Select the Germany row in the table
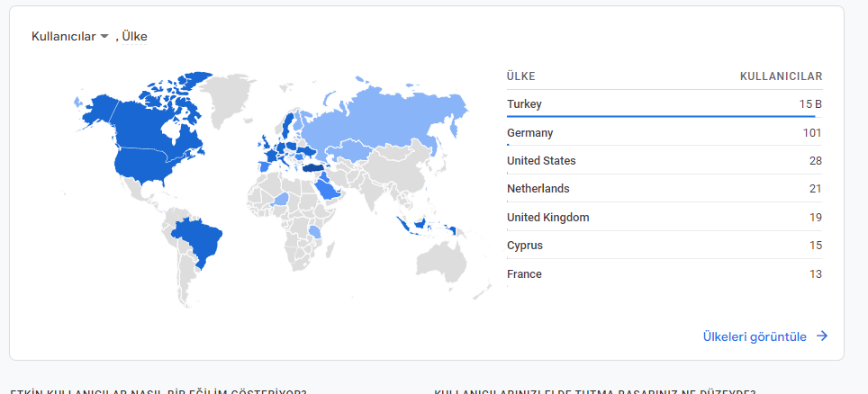Viewport: 868px width, 394px height. click(665, 133)
